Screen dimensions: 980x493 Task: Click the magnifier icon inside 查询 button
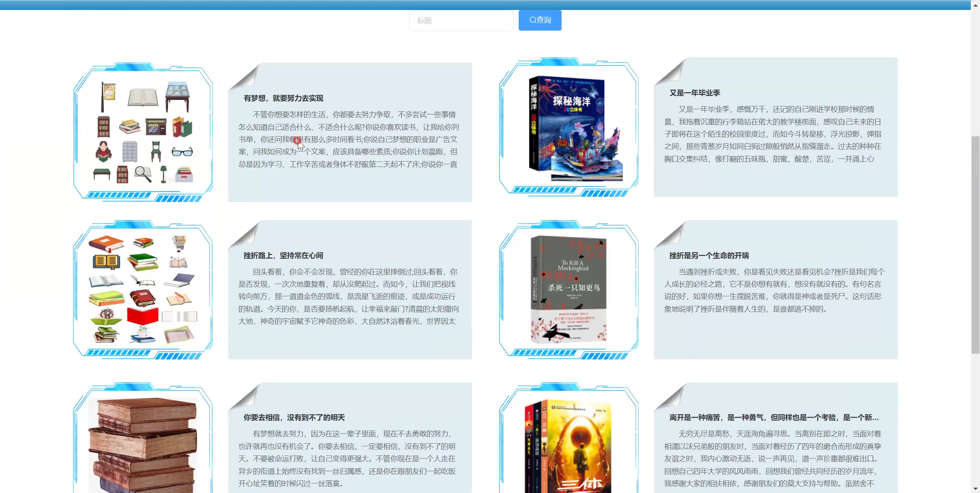point(532,20)
